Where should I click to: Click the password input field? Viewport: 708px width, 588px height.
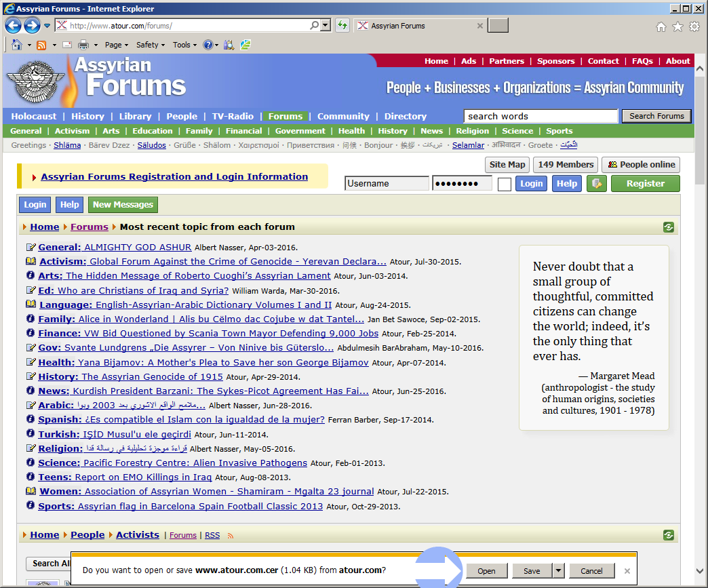(x=462, y=183)
